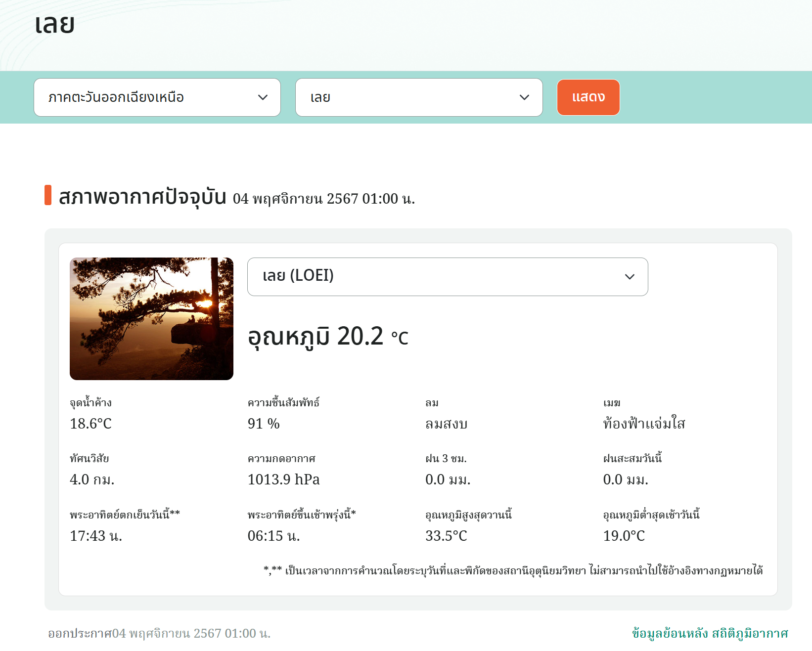Click the temperature reading อุณหภูมิ 20.2 °C

point(328,337)
